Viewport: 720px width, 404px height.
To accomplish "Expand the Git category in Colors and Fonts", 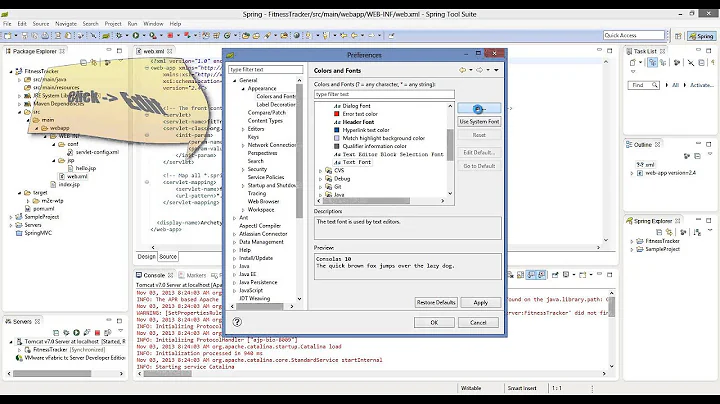I will [x=321, y=187].
